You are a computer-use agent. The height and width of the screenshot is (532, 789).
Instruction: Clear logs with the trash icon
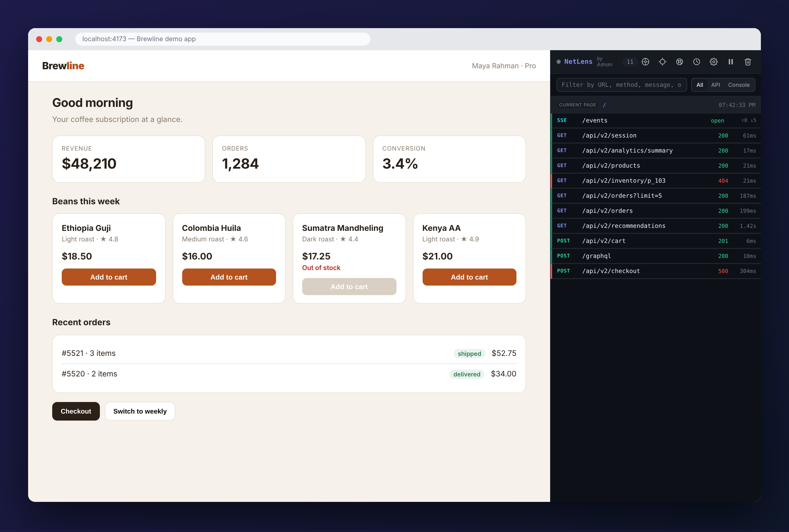pos(748,62)
